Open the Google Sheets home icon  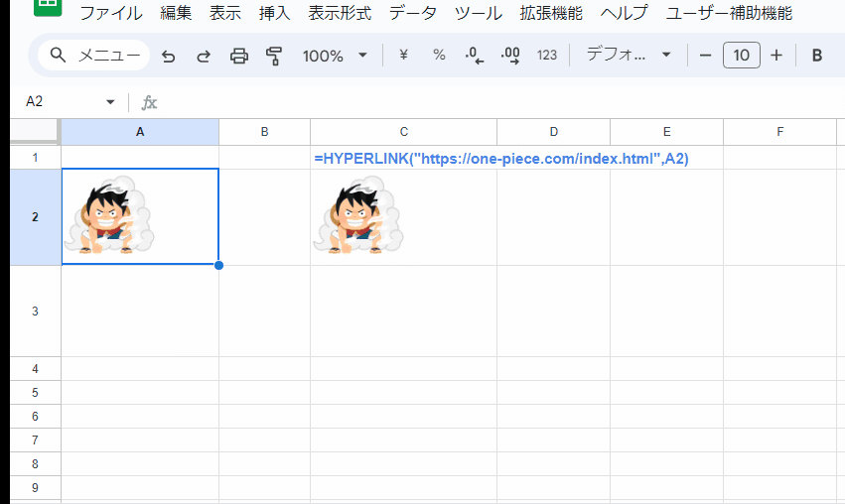click(48, 7)
